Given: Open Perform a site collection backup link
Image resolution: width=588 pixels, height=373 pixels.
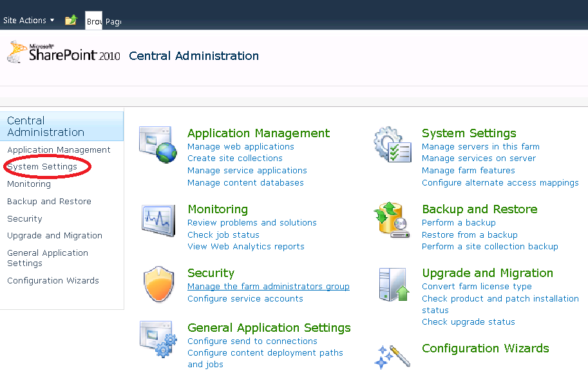Looking at the screenshot, I should (490, 246).
